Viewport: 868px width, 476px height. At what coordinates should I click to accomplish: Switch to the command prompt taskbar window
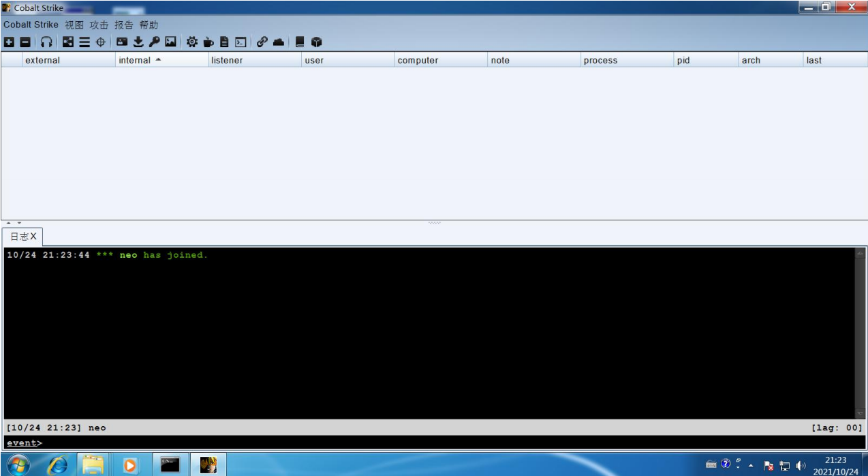(170, 465)
